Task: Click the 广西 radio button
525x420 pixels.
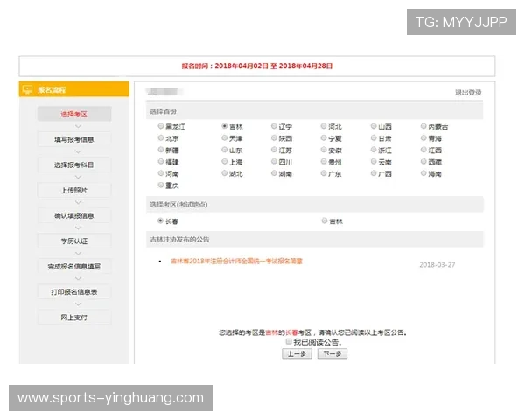Action: 374,173
